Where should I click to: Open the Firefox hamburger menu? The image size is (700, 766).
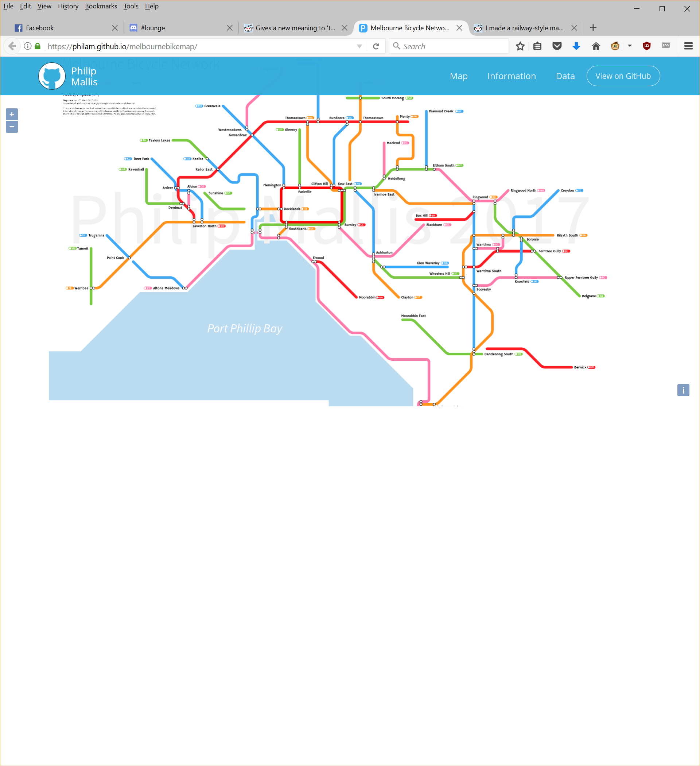tap(688, 46)
